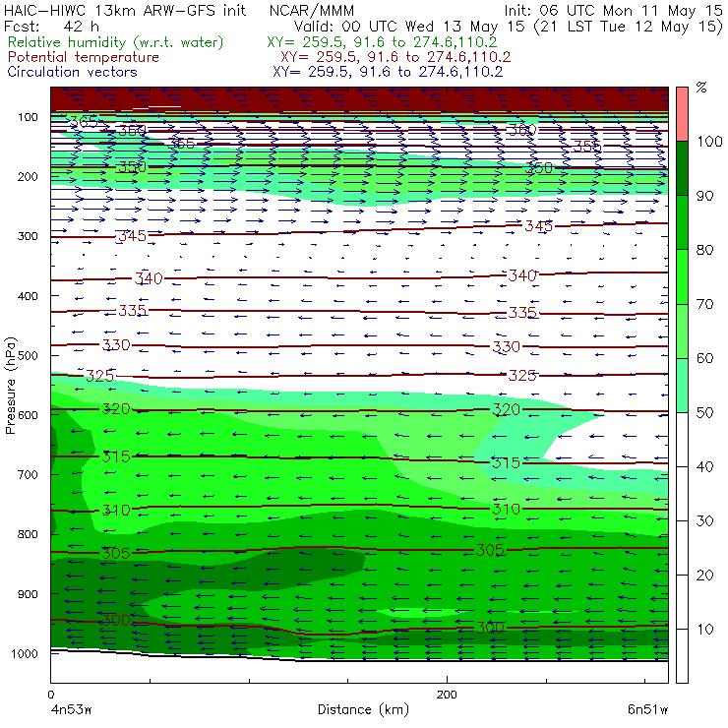
Task: Click the 'HAIC-HIWC 13km ARW-GFS init' title text
Action: (125, 11)
